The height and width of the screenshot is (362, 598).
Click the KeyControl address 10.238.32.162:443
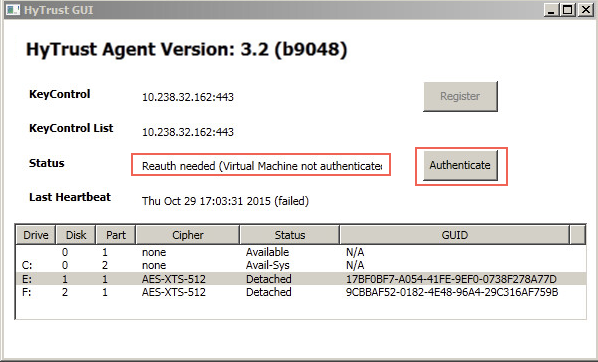pyautogui.click(x=188, y=97)
